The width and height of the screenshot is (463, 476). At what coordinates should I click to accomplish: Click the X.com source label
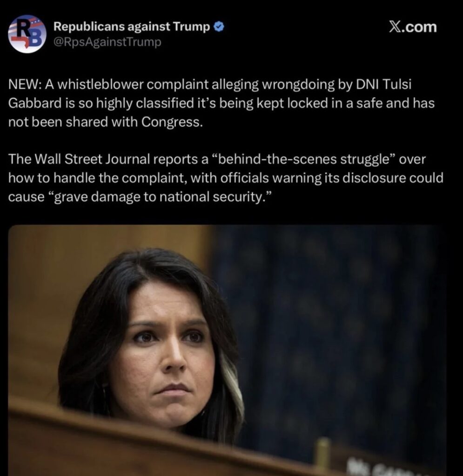(x=413, y=27)
